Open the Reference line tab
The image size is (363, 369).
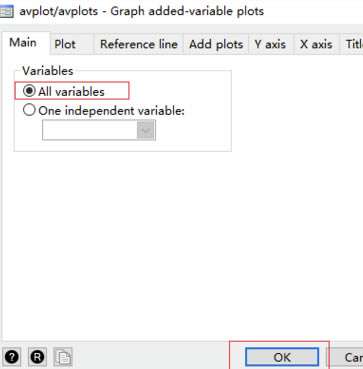[x=139, y=44]
